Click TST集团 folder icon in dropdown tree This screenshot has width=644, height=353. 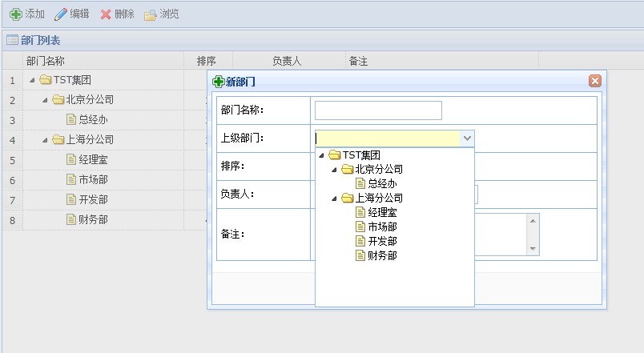click(x=335, y=154)
